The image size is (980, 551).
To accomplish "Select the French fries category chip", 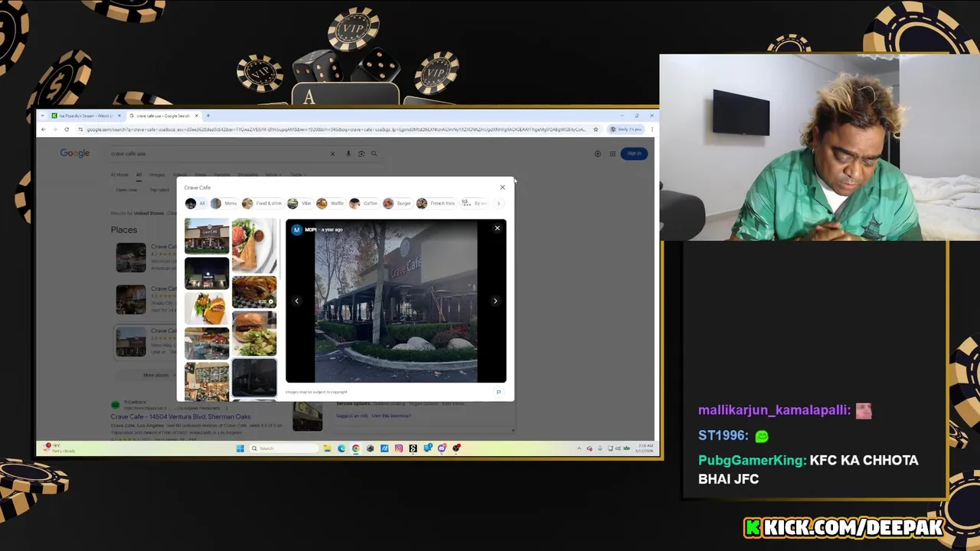I will tap(436, 204).
